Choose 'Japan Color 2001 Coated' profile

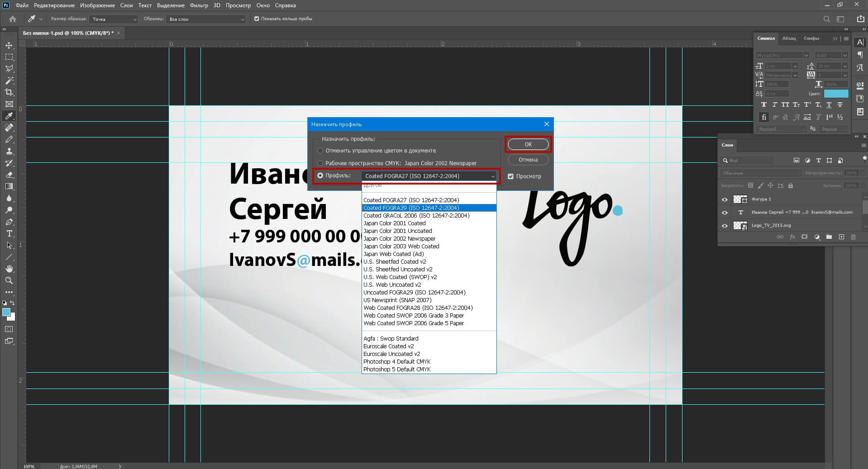pos(429,223)
